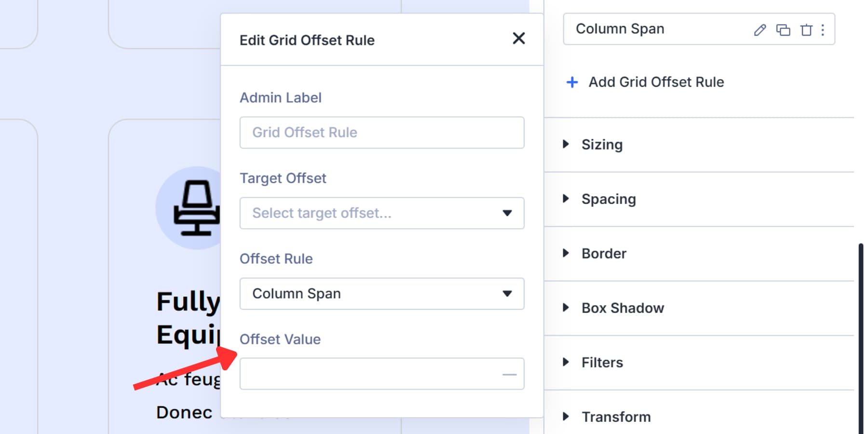Screen dimensions: 868x434
Task: Duplicate the Column Span rule
Action: click(783, 30)
